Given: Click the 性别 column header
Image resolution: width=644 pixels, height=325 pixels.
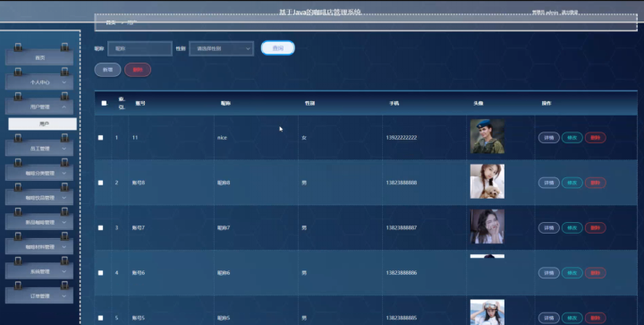Looking at the screenshot, I should click(309, 104).
